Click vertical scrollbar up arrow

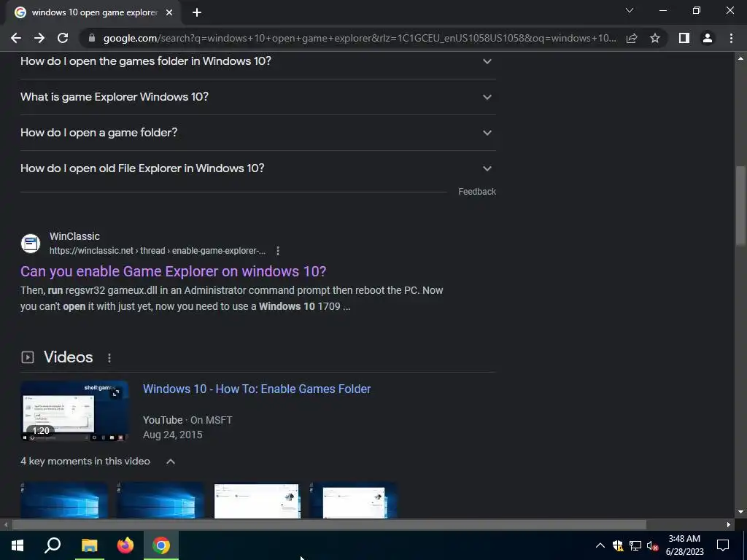click(740, 58)
